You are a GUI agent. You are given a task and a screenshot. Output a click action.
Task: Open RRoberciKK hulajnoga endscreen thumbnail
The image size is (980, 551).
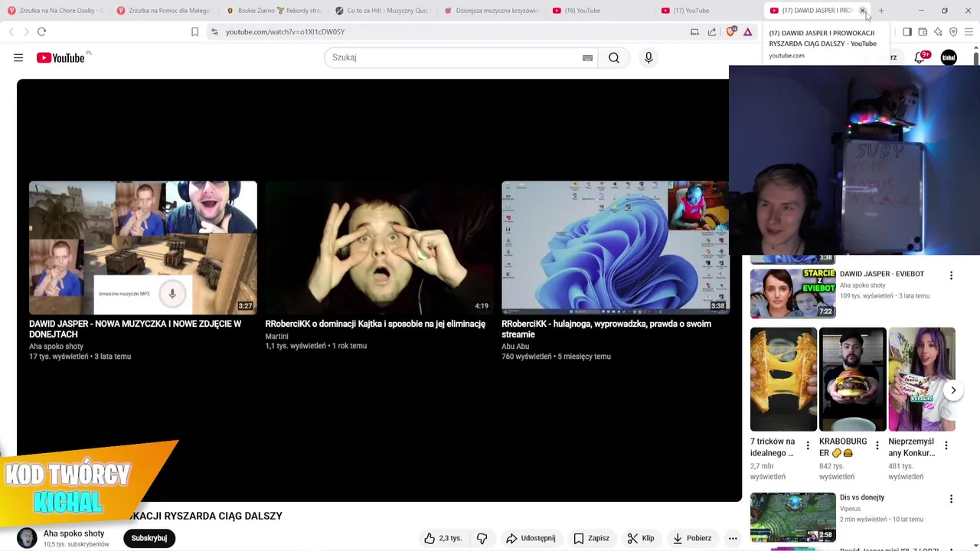click(x=616, y=248)
